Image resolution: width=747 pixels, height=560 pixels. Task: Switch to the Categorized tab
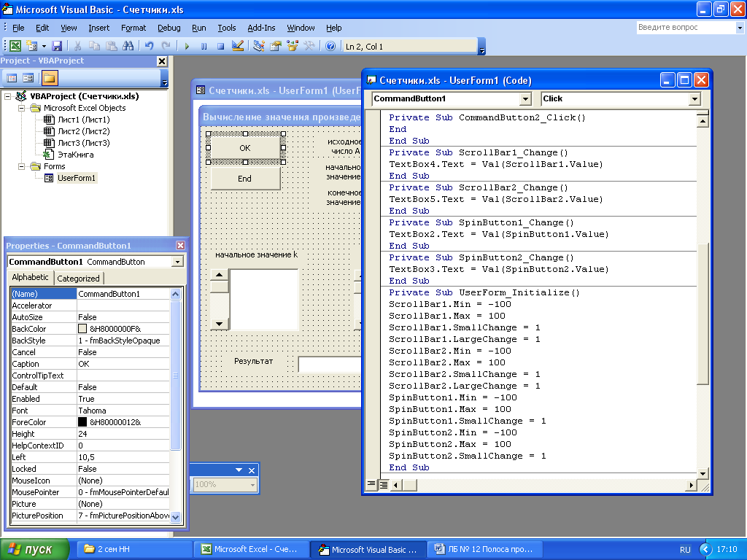(78, 279)
